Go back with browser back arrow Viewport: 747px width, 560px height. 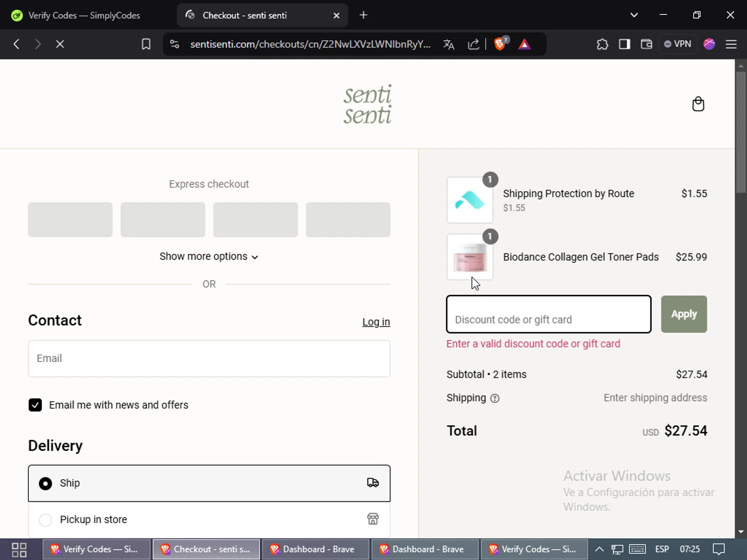[x=16, y=44]
